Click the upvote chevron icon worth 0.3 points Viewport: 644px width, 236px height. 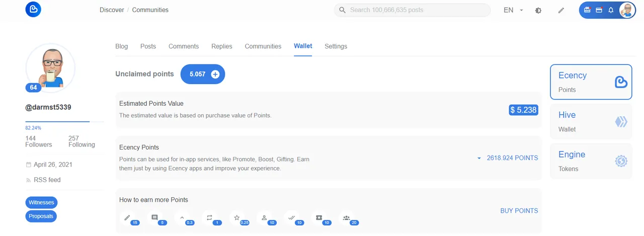tap(182, 217)
